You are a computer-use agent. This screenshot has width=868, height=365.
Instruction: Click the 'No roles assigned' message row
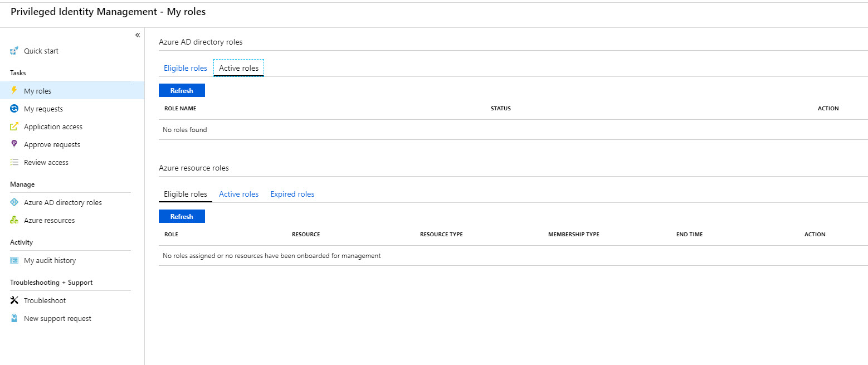point(513,256)
